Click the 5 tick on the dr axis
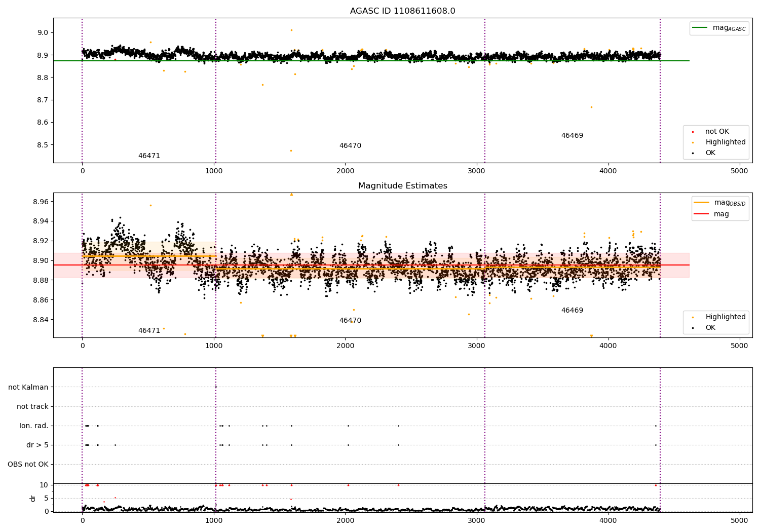The image size is (760, 532). [46, 499]
